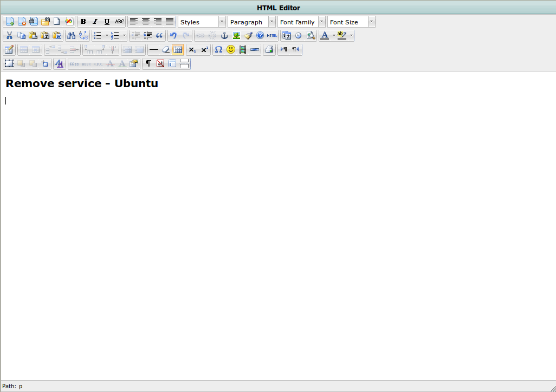
Task: Open the Font Family dropdown
Action: coord(301,22)
